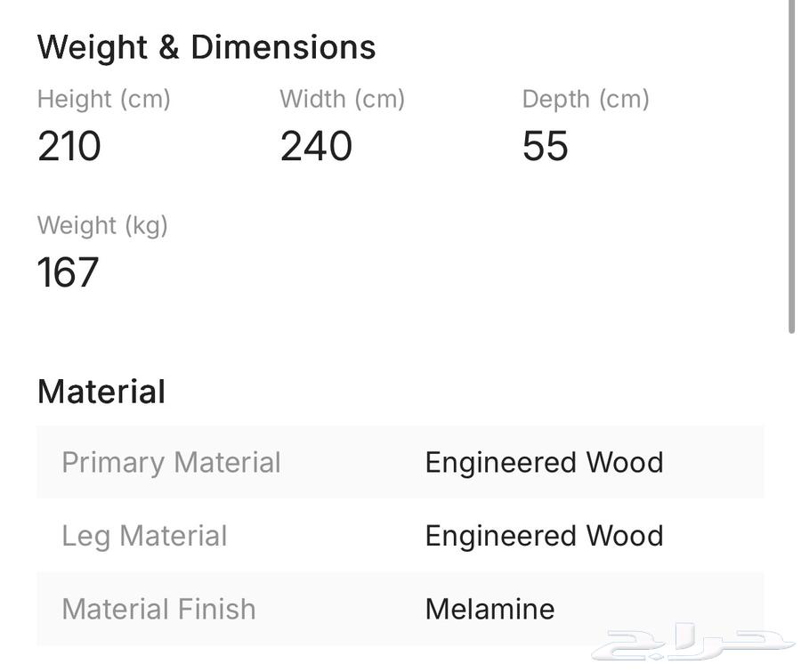This screenshot has width=801, height=672.
Task: Select the Depth (cm) label
Action: pyautogui.click(x=586, y=99)
